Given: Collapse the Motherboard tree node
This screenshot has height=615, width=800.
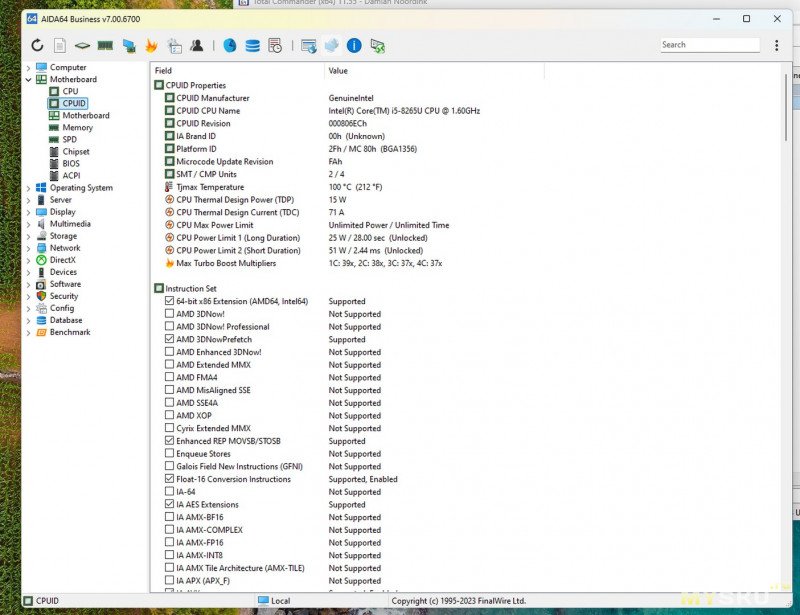Looking at the screenshot, I should click(29, 80).
